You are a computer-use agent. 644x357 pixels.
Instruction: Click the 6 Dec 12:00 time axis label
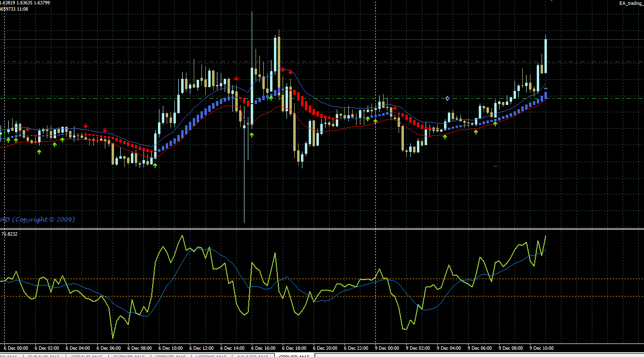pyautogui.click(x=202, y=348)
